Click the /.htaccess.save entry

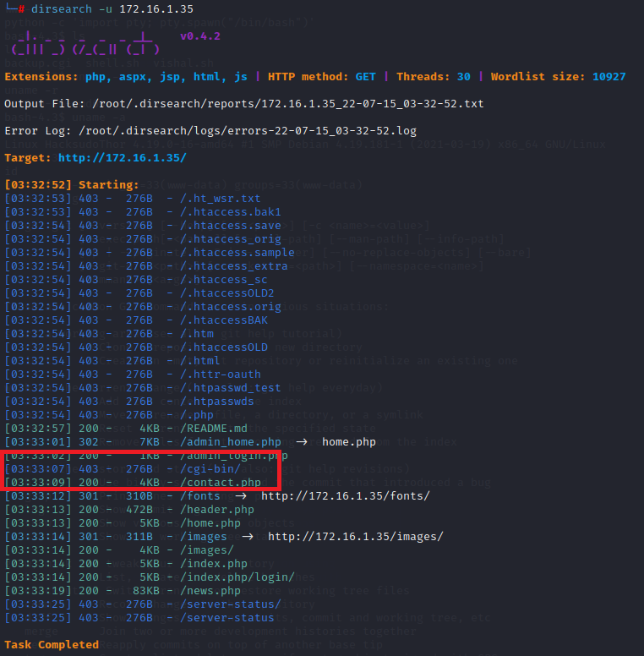coord(231,226)
